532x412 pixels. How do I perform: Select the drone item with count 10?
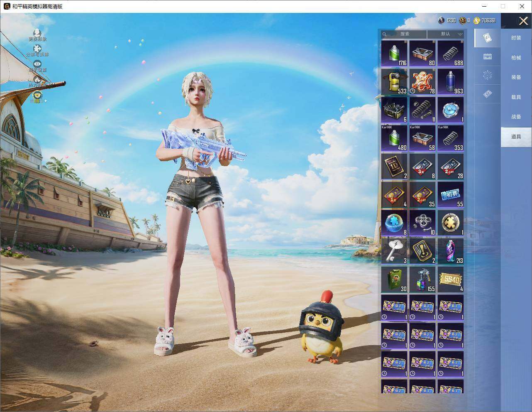pyautogui.click(x=422, y=223)
